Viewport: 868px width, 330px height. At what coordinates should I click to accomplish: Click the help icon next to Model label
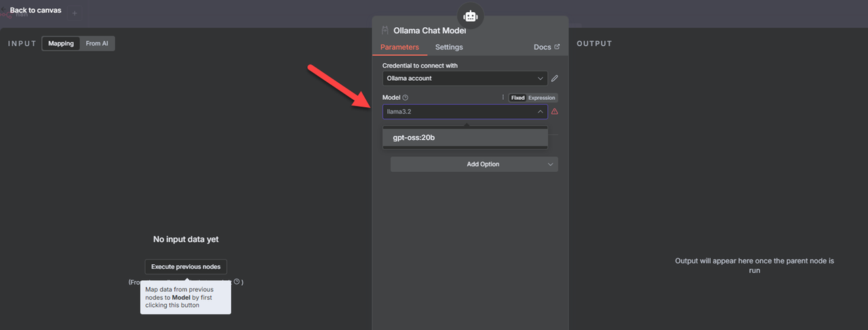click(406, 98)
